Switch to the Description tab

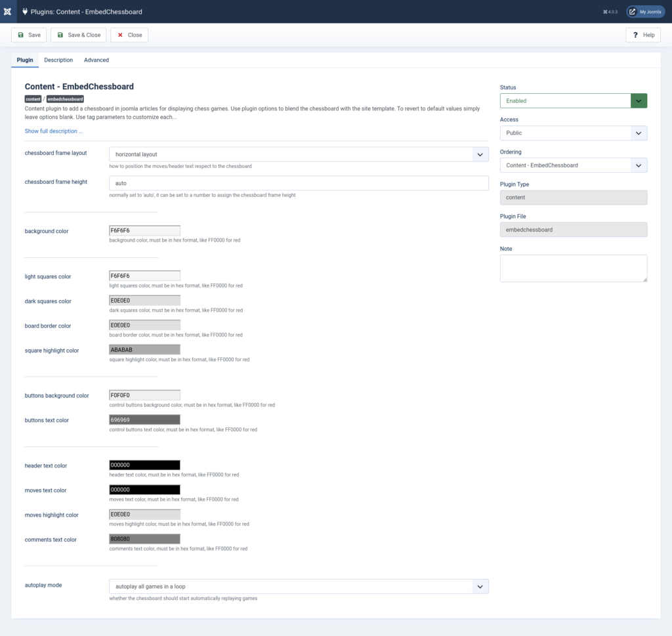coord(58,60)
